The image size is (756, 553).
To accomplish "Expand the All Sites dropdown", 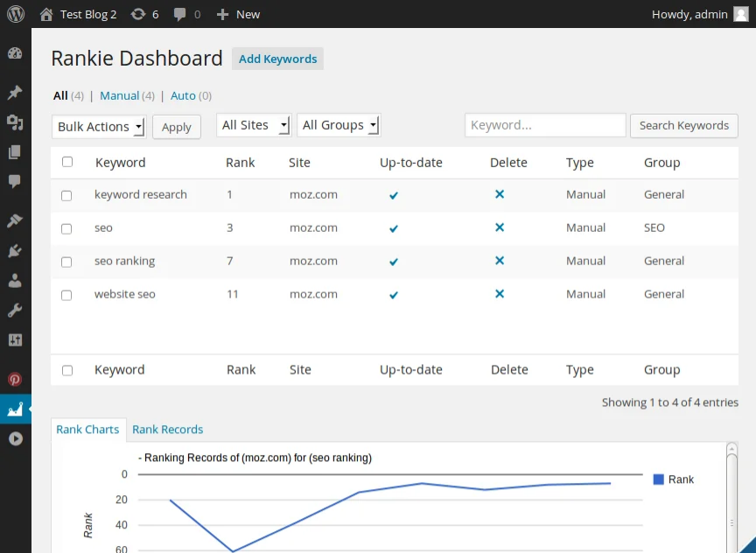I will pos(253,125).
